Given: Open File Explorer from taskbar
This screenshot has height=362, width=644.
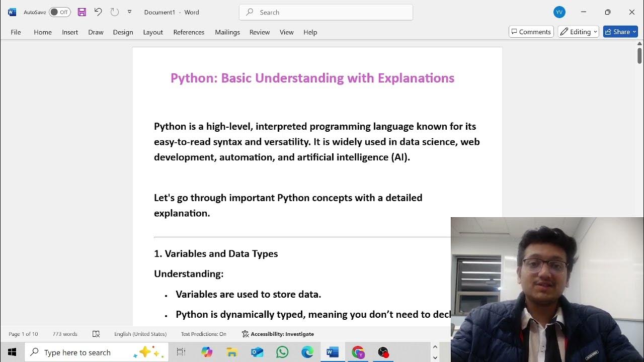Looking at the screenshot, I should (232, 352).
